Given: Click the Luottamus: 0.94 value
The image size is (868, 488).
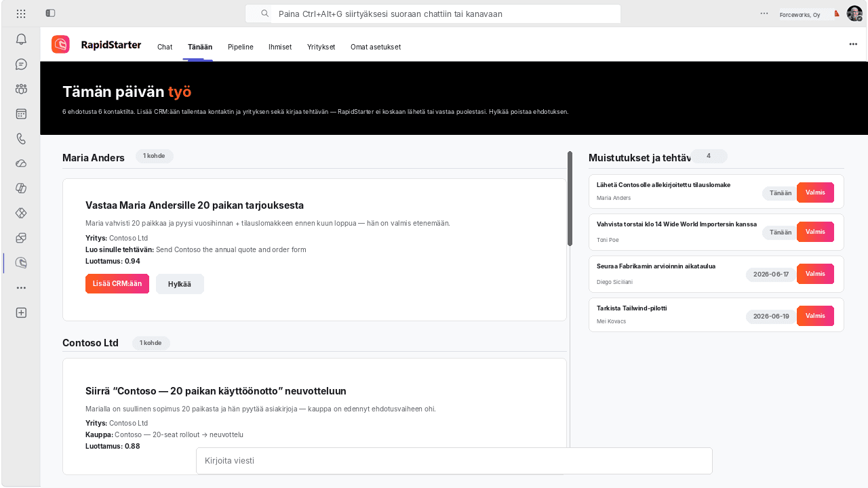Looking at the screenshot, I should click(113, 261).
